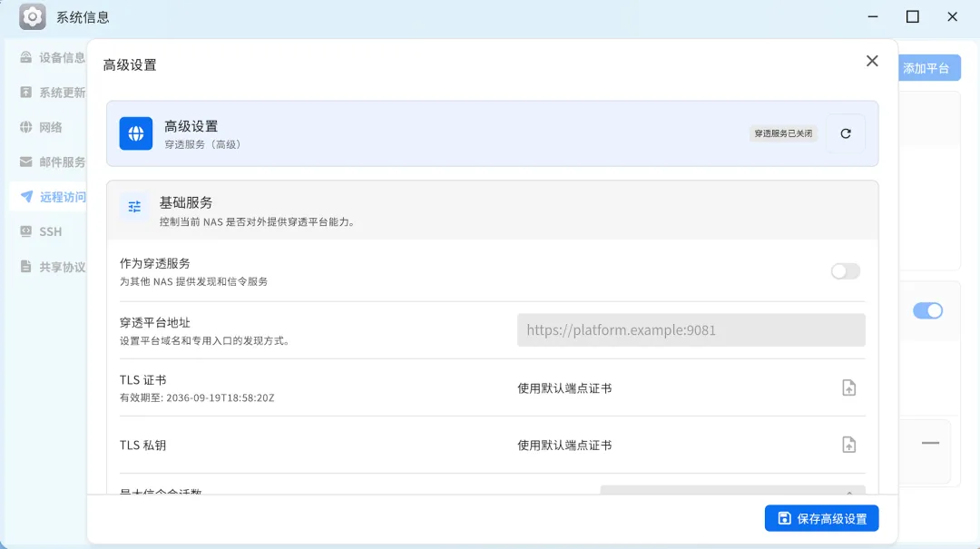Select 网络 in the sidebar
This screenshot has height=549, width=980.
coord(53,127)
